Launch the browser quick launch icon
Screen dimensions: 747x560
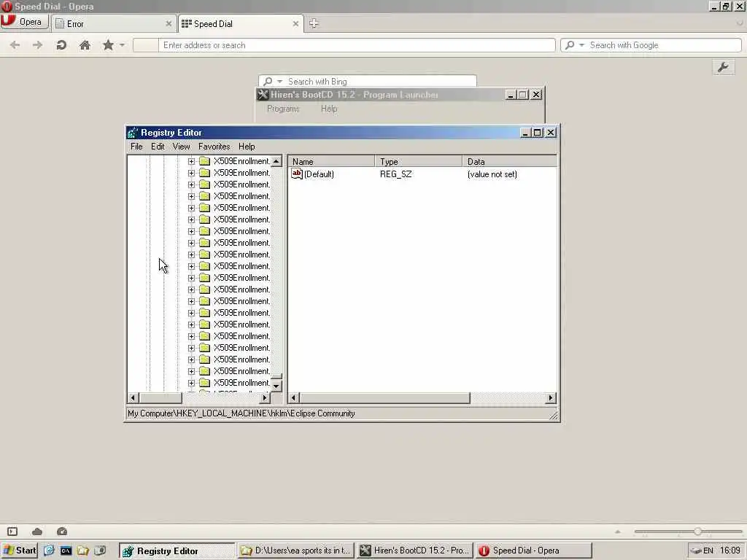point(49,551)
